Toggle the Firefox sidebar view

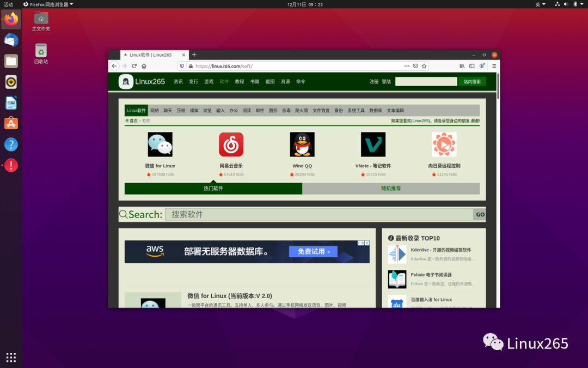[471, 66]
